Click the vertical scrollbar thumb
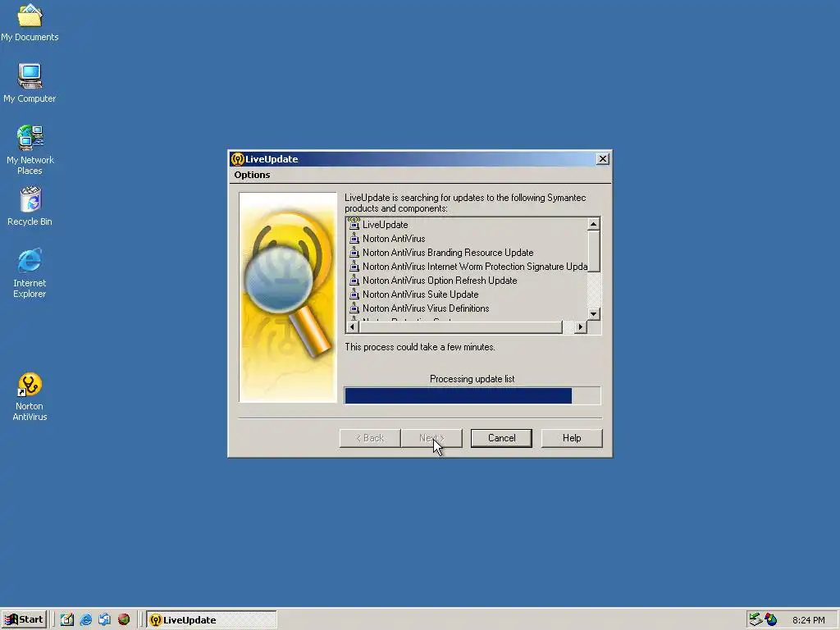 coord(594,251)
